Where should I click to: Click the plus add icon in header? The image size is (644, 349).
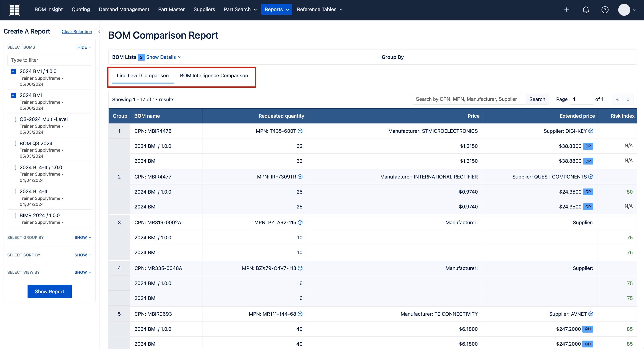point(566,10)
